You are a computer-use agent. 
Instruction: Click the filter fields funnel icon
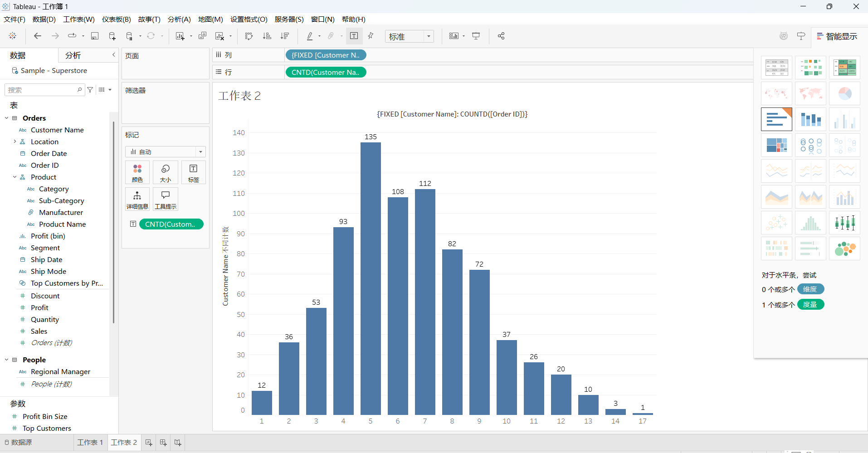pyautogui.click(x=90, y=90)
